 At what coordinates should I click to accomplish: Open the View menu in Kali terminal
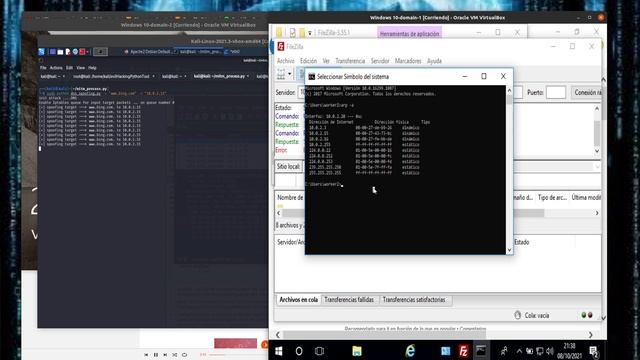pyautogui.click(x=80, y=68)
